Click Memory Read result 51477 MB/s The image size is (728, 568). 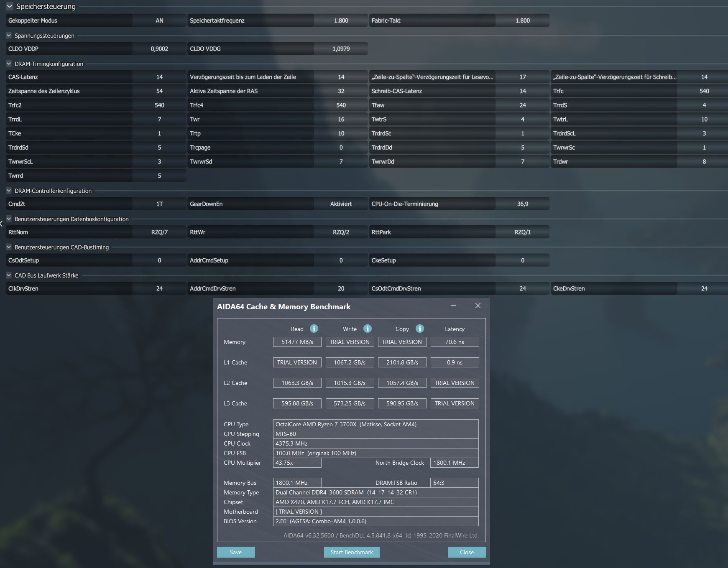[x=297, y=342]
